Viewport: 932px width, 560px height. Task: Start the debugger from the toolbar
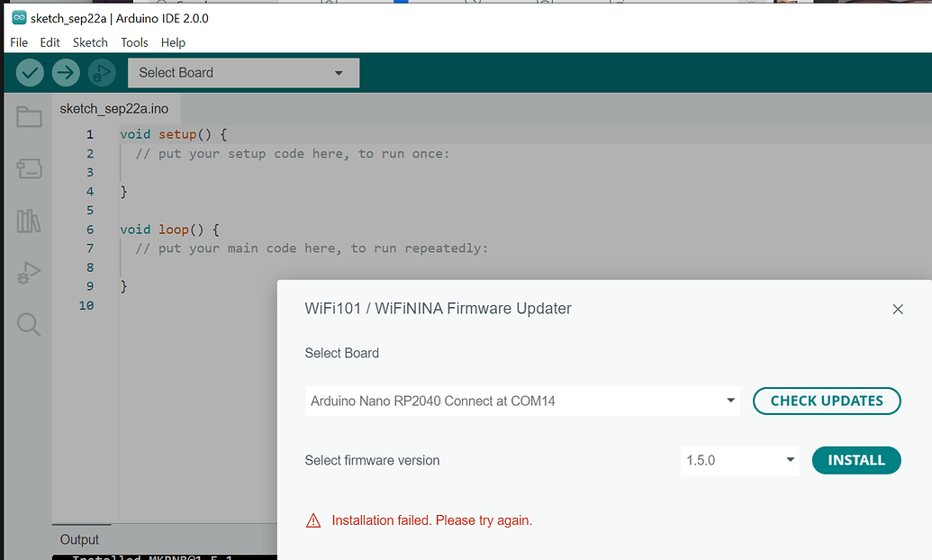click(101, 72)
